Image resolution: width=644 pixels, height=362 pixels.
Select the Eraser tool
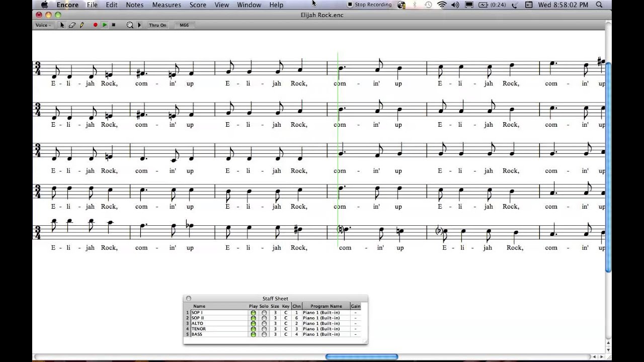[x=72, y=25]
